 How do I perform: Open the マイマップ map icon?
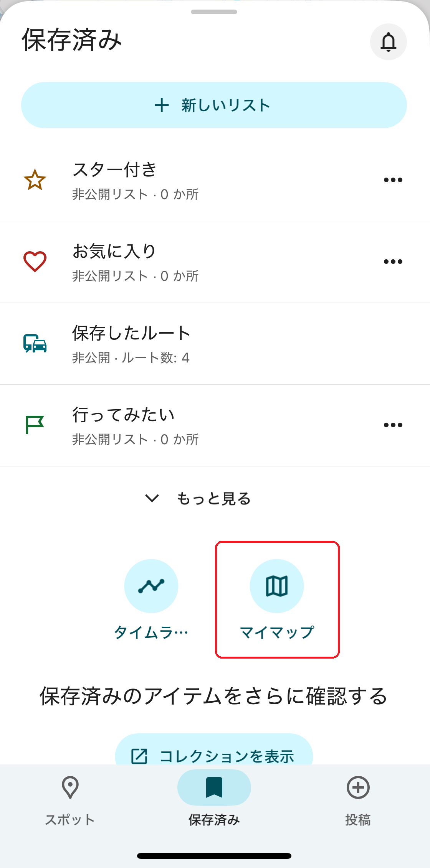click(277, 586)
